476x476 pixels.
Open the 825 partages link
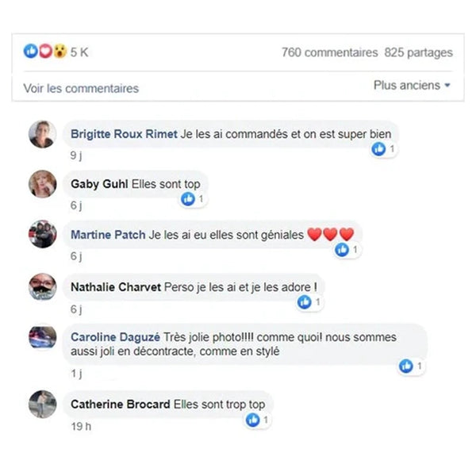click(419, 52)
